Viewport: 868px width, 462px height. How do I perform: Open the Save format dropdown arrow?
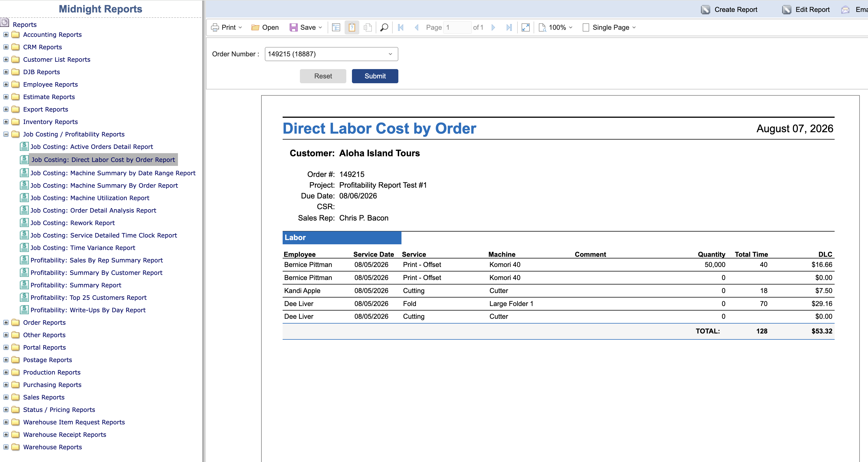point(320,27)
